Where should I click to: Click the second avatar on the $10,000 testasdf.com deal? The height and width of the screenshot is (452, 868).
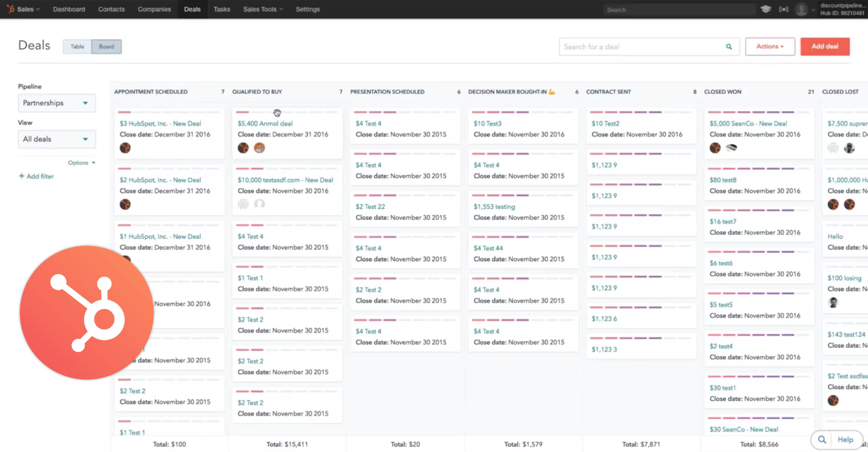[x=259, y=204]
